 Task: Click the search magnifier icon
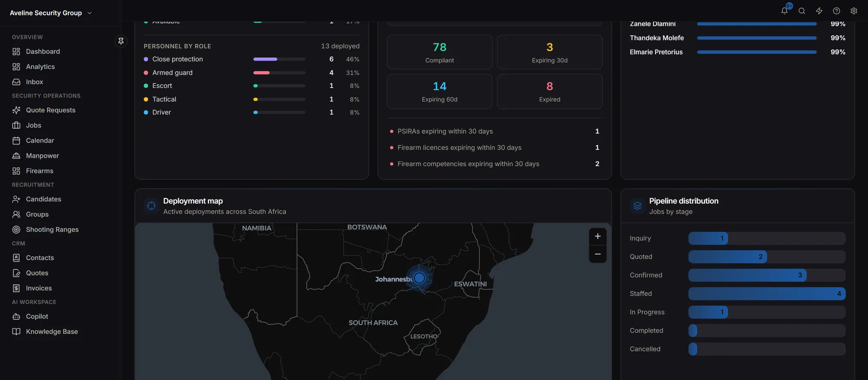[x=802, y=11]
